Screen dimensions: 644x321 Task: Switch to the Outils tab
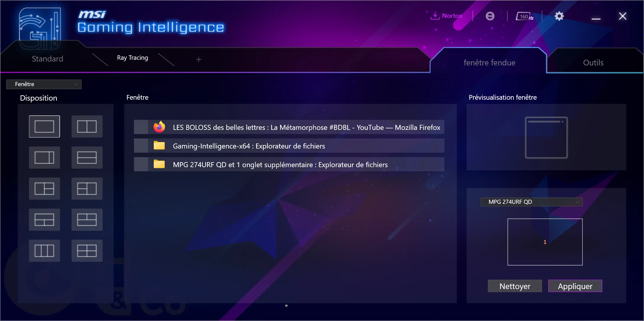[593, 62]
